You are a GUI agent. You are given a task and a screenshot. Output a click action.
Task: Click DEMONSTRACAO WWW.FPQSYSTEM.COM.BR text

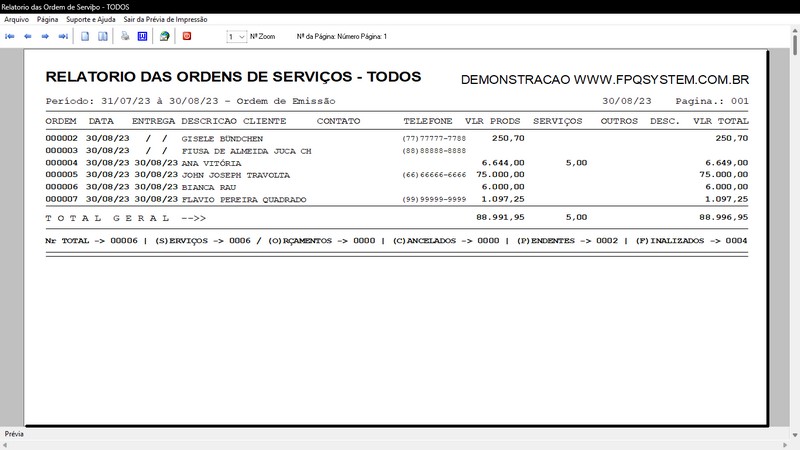(605, 80)
